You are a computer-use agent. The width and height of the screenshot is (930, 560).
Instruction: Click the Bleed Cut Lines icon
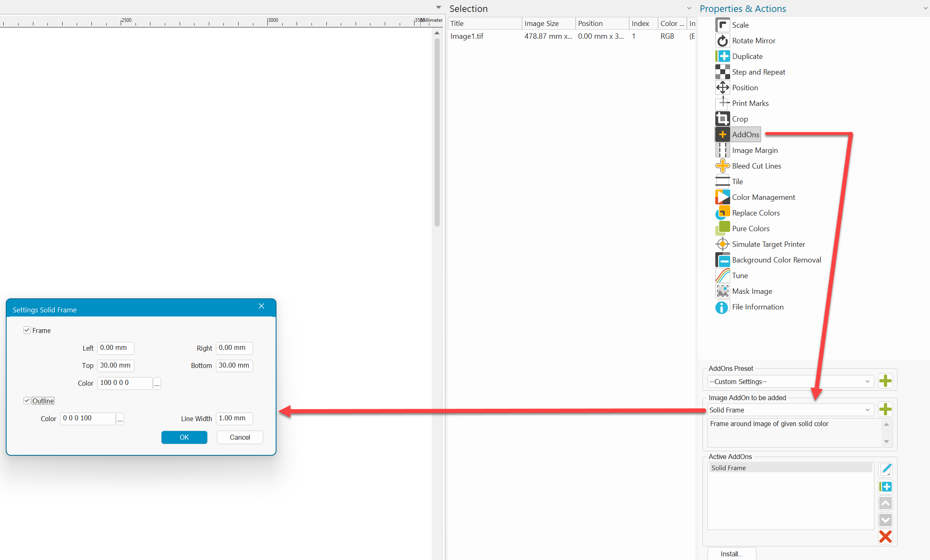coord(722,166)
